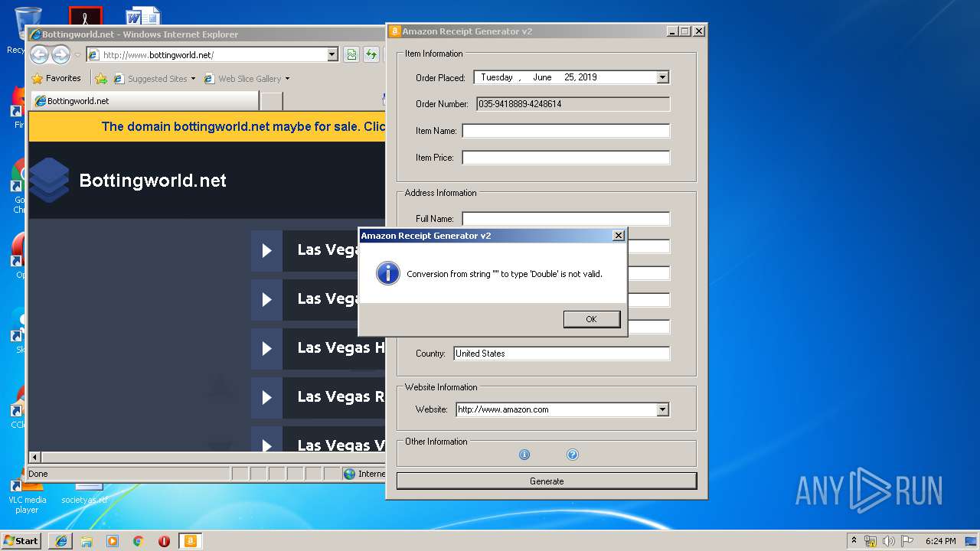Click the IE horizontal scrollbar left arrow
Viewport: 980px width, 551px height.
(34, 458)
